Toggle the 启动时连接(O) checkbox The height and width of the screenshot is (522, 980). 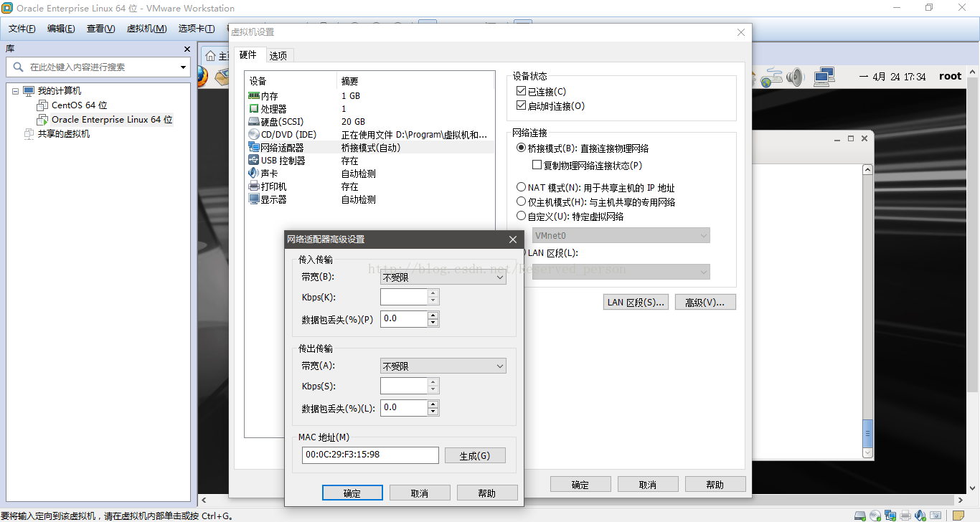point(521,106)
